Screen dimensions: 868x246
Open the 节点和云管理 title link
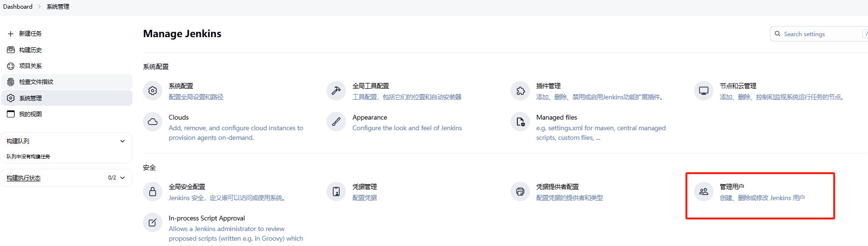pos(738,86)
